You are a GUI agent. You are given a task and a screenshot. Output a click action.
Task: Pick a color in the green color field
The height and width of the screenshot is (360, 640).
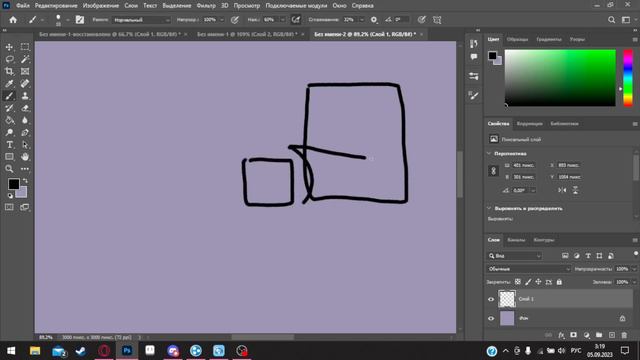point(560,78)
